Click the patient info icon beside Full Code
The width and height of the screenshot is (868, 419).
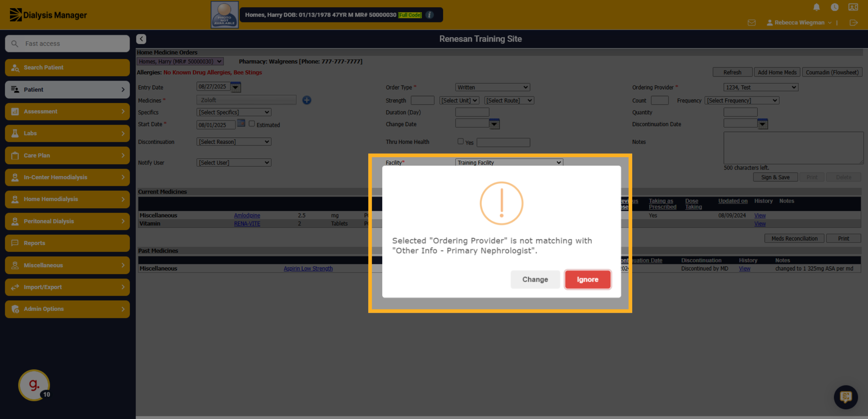(x=430, y=15)
